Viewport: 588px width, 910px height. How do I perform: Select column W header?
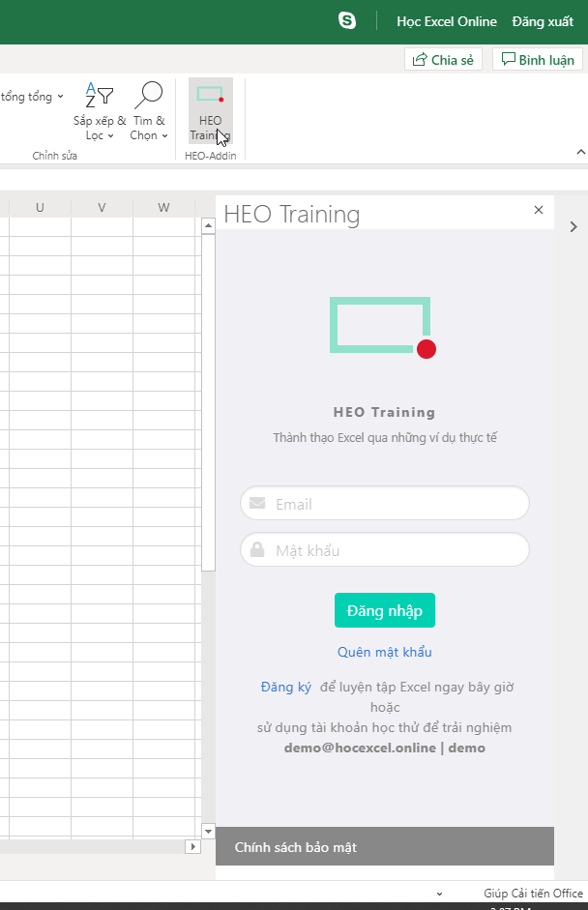point(163,207)
